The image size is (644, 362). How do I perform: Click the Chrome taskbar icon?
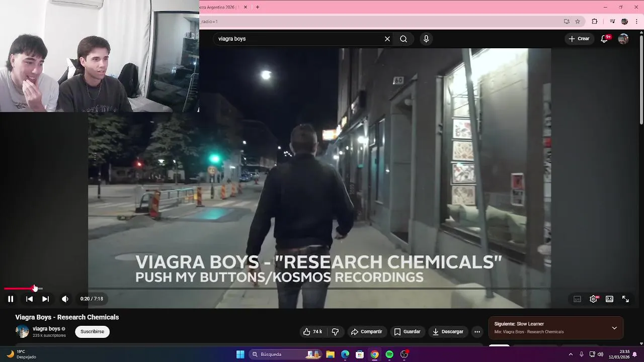374,354
